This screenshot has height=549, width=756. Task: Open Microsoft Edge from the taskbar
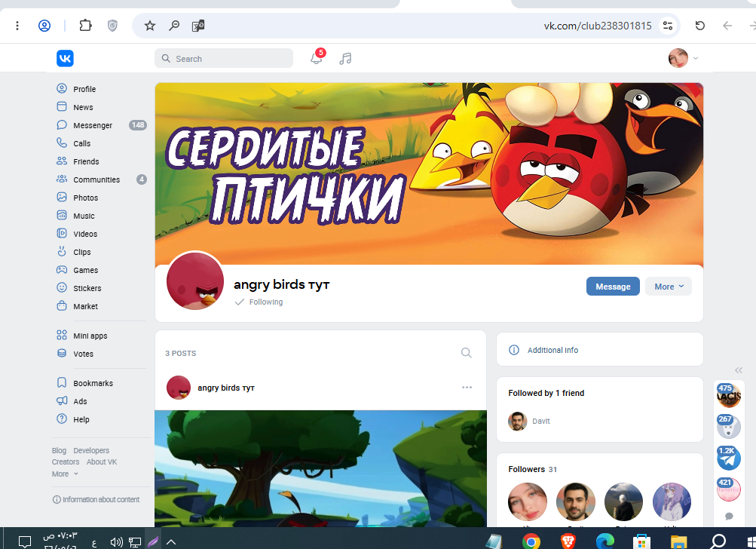coord(604,541)
